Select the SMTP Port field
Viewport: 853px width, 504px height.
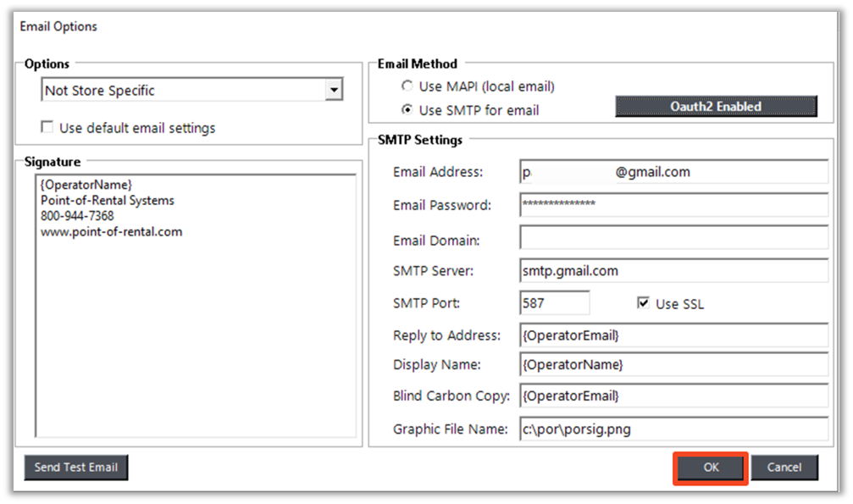click(554, 303)
